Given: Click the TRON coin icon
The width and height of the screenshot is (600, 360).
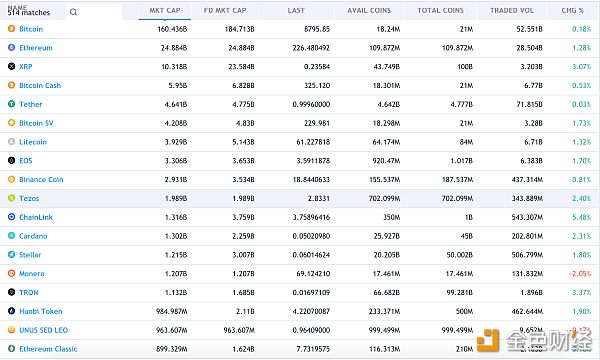Looking at the screenshot, I should [x=11, y=292].
